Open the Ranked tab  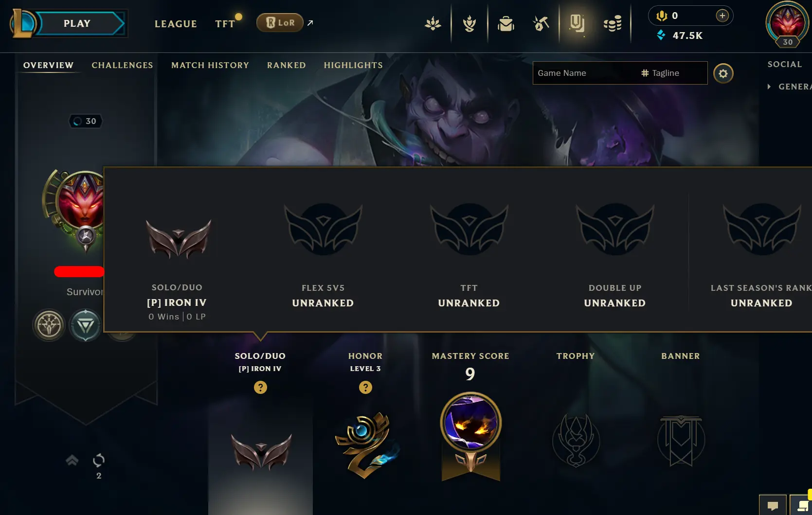(287, 65)
